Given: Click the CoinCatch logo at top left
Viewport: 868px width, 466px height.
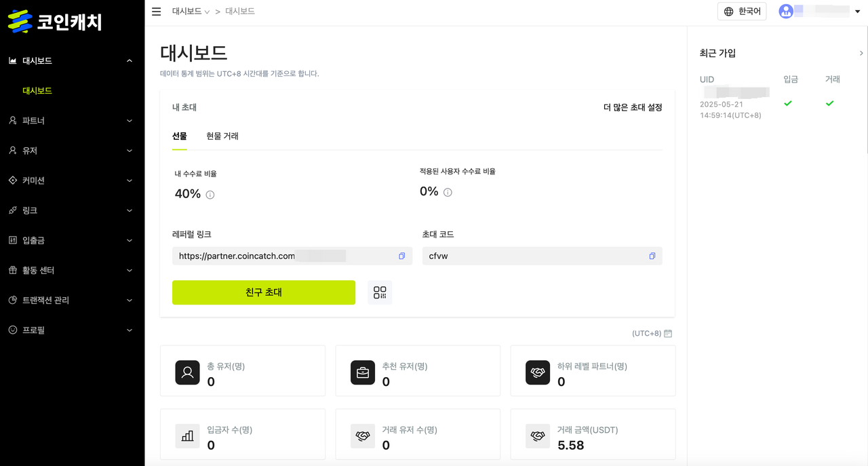Looking at the screenshot, I should point(58,21).
